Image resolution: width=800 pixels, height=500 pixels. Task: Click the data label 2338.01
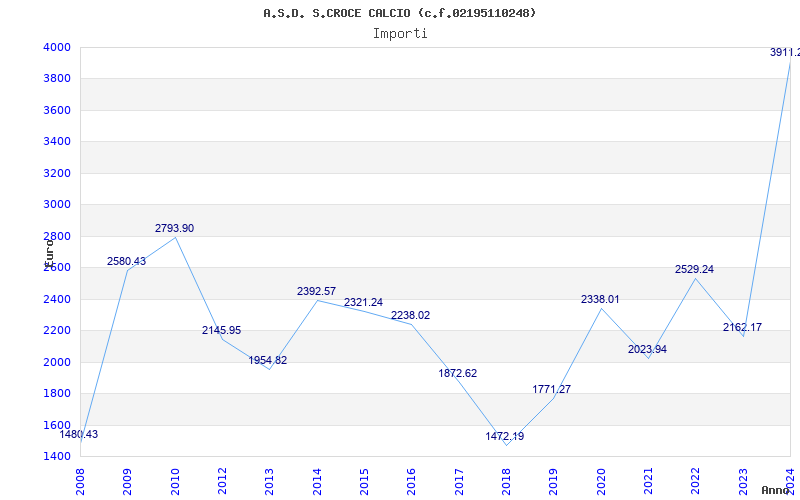point(600,299)
